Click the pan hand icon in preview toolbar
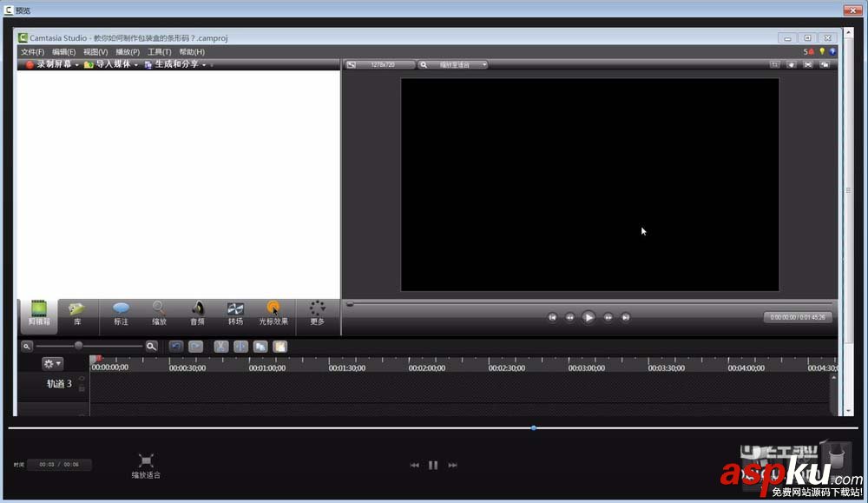Viewport: 868px width, 503px height. point(791,65)
